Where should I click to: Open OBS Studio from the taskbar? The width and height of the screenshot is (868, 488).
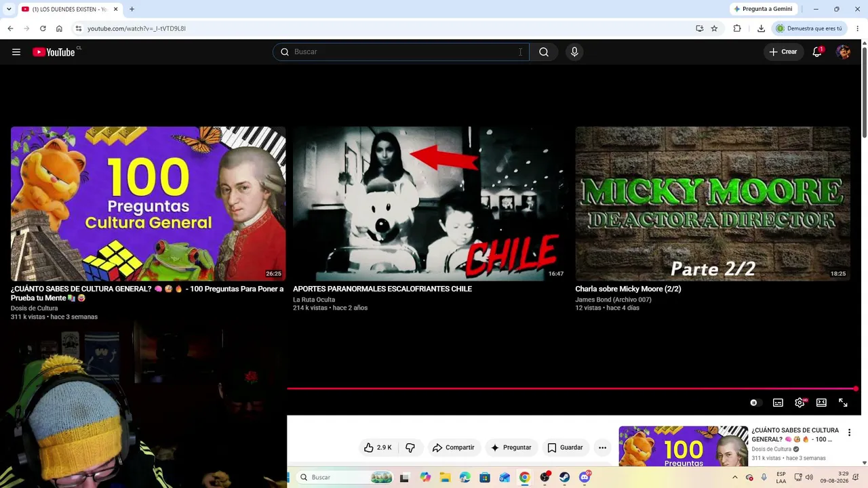545,477
